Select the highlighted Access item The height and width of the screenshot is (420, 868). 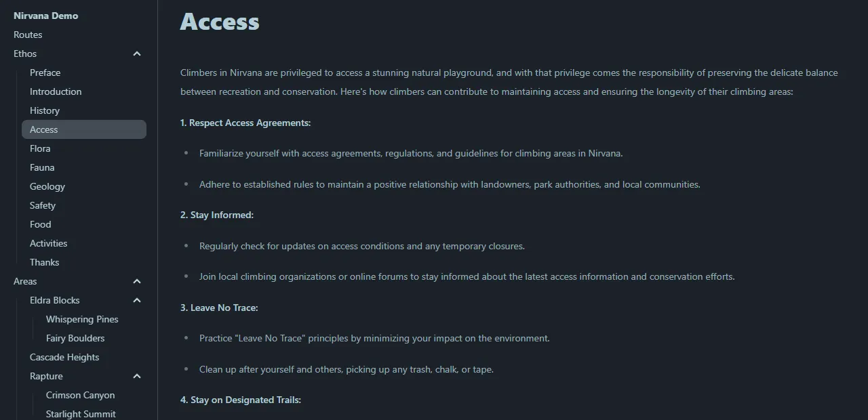tap(84, 129)
